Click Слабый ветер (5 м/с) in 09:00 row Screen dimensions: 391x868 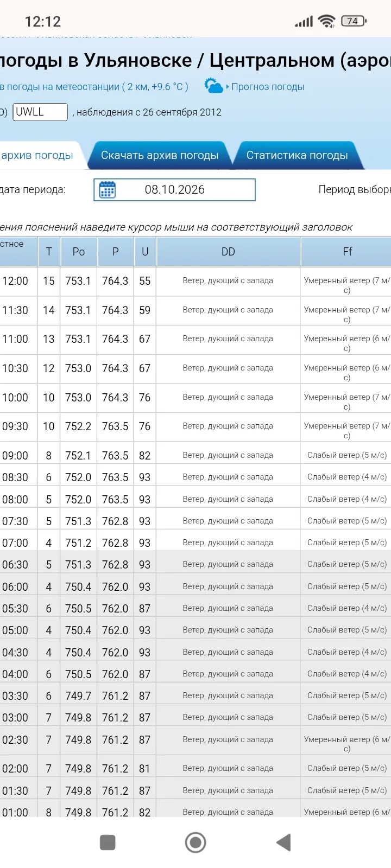point(347,455)
